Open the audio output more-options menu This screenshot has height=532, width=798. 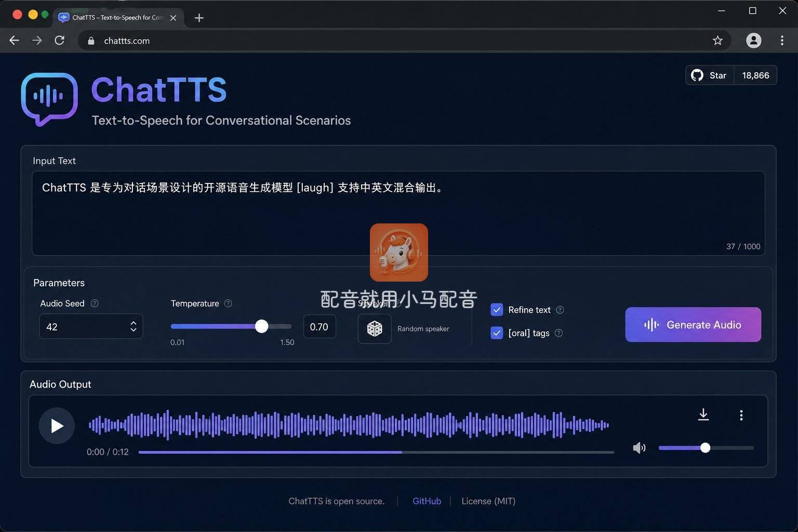741,415
